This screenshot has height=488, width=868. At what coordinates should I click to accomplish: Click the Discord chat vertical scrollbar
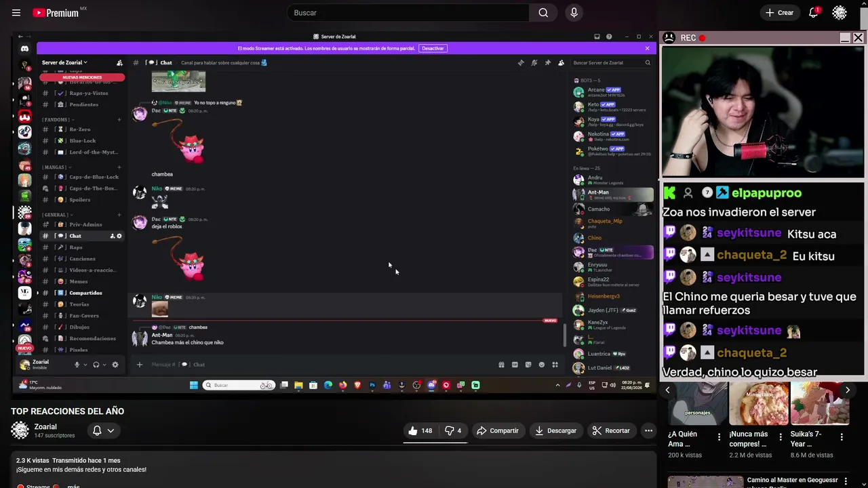(565, 335)
